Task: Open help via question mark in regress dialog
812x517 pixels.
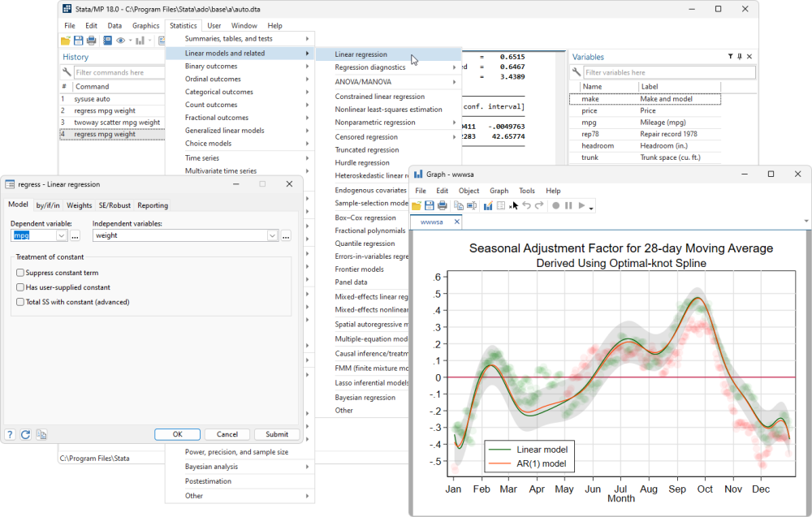Action: pyautogui.click(x=10, y=435)
